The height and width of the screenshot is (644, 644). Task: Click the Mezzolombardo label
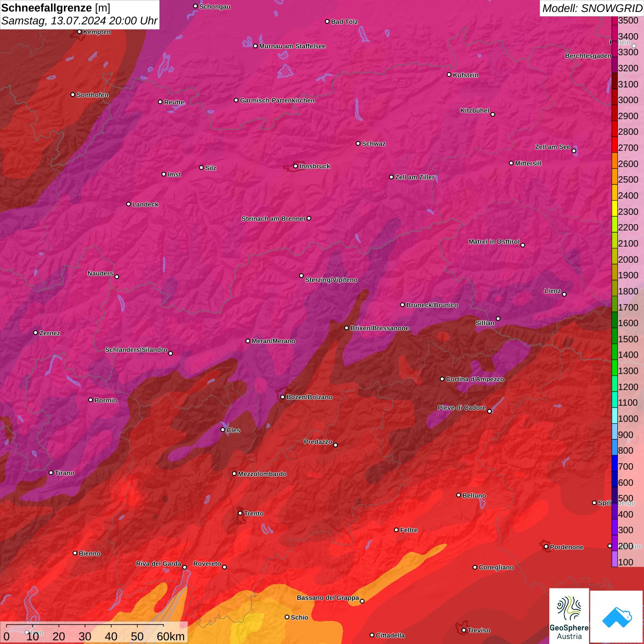(x=262, y=474)
